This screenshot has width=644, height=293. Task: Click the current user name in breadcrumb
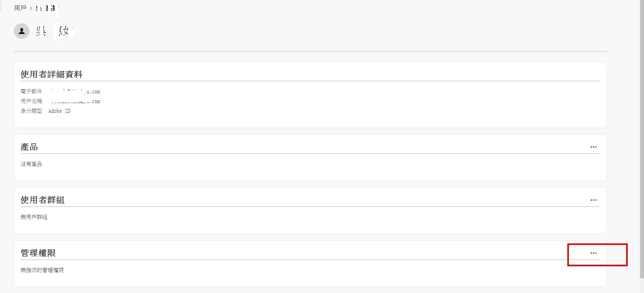[46, 8]
